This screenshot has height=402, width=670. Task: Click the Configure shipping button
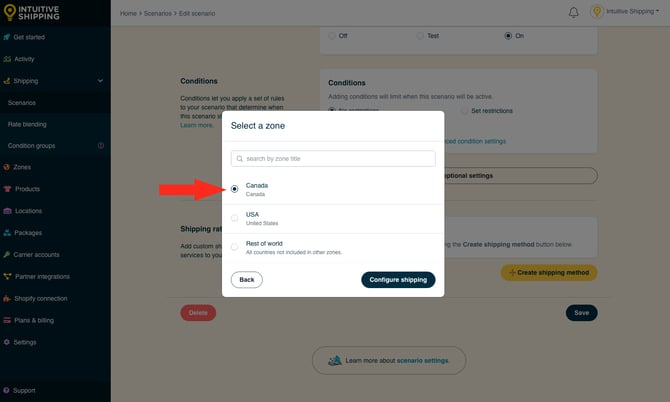tap(398, 280)
